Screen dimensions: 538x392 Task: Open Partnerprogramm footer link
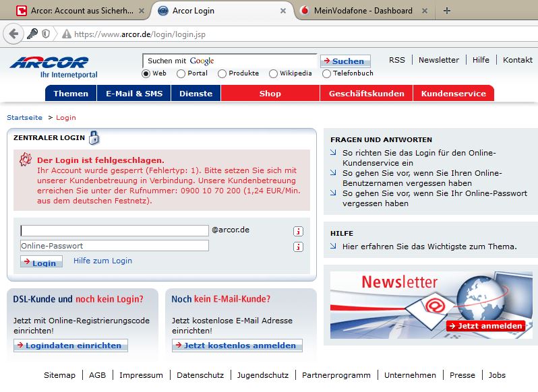[336, 375]
